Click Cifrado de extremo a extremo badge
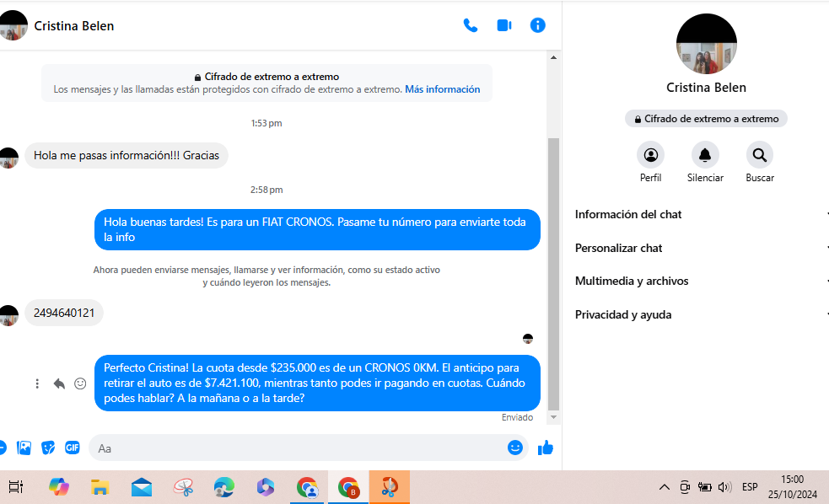 pos(706,119)
